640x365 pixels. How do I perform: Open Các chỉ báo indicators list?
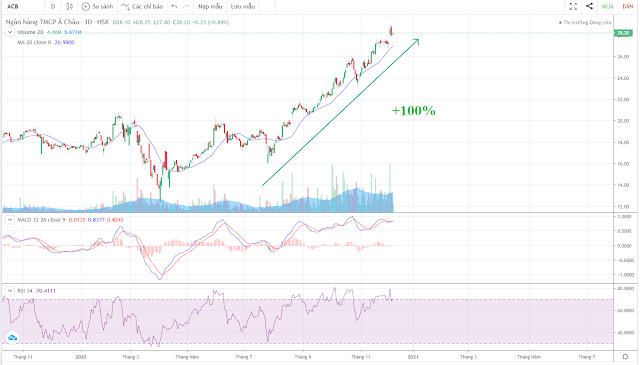pyautogui.click(x=142, y=7)
